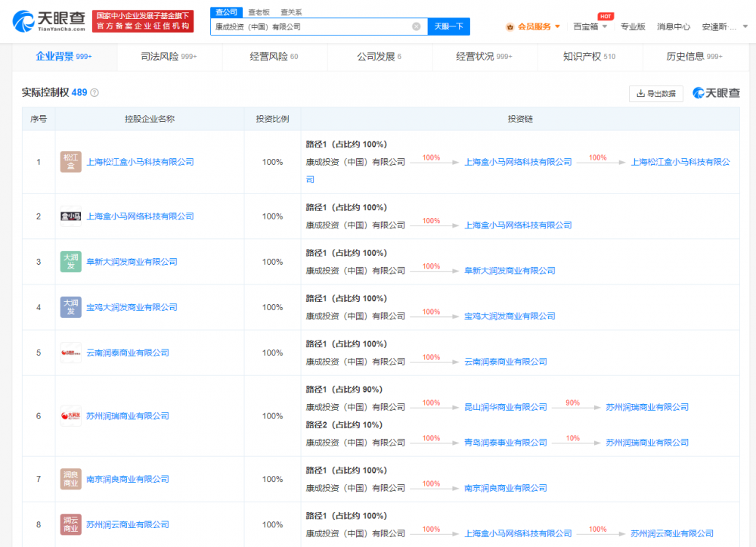The height and width of the screenshot is (547, 756).
Task: Open the 公司发展 tab
Action: point(380,57)
